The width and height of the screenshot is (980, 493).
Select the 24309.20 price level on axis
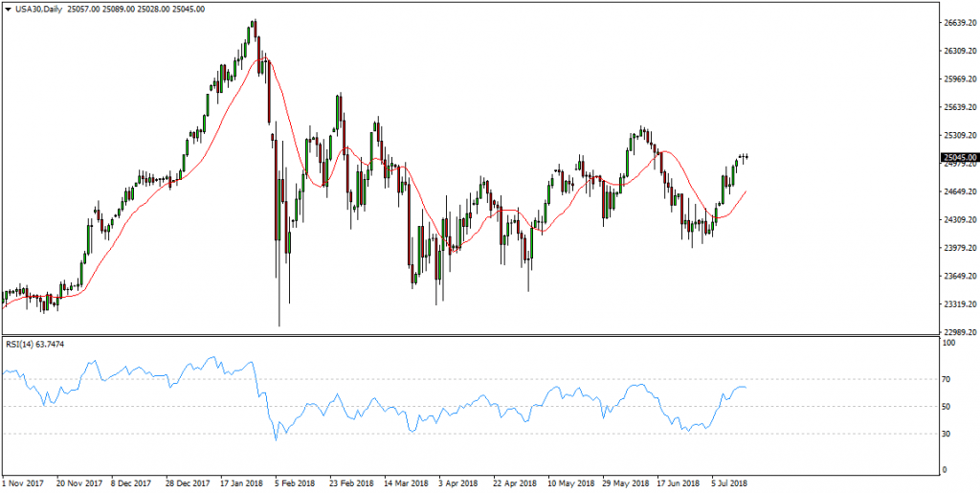(959, 220)
